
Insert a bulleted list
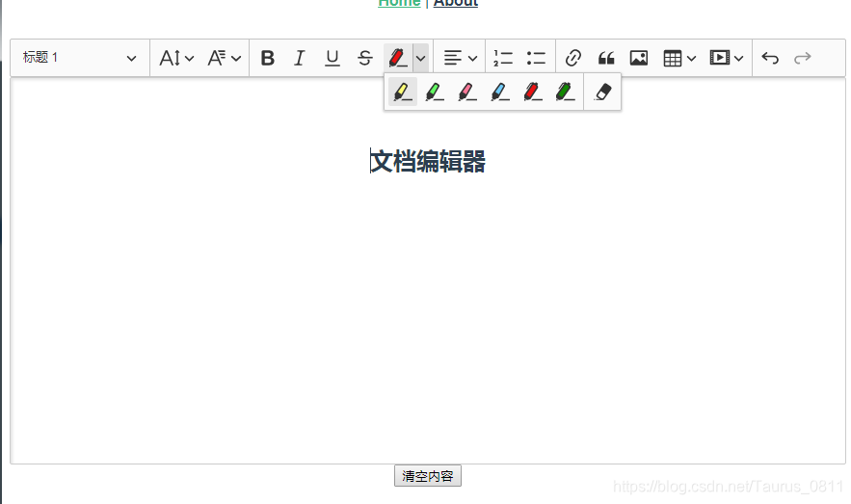click(536, 58)
